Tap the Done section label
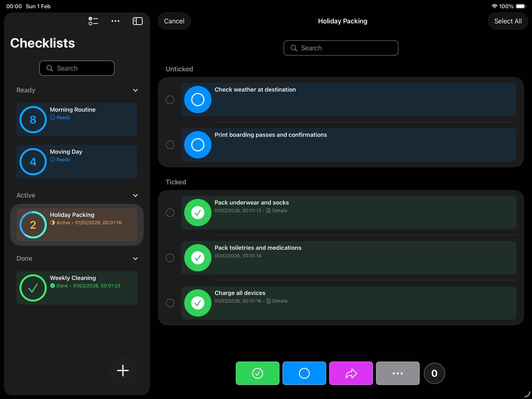This screenshot has width=532, height=399. (x=24, y=259)
